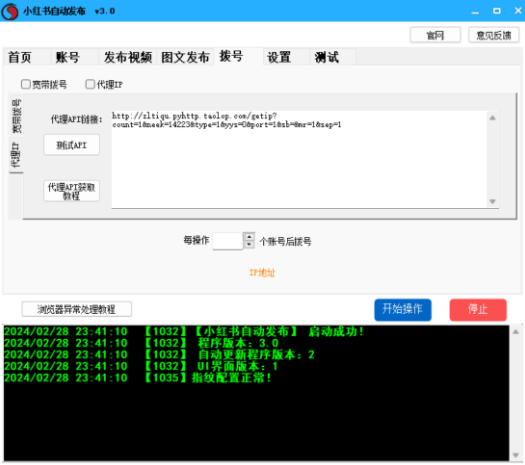The image size is (525, 465).
Task: Open the 测试 tab
Action: click(x=333, y=57)
